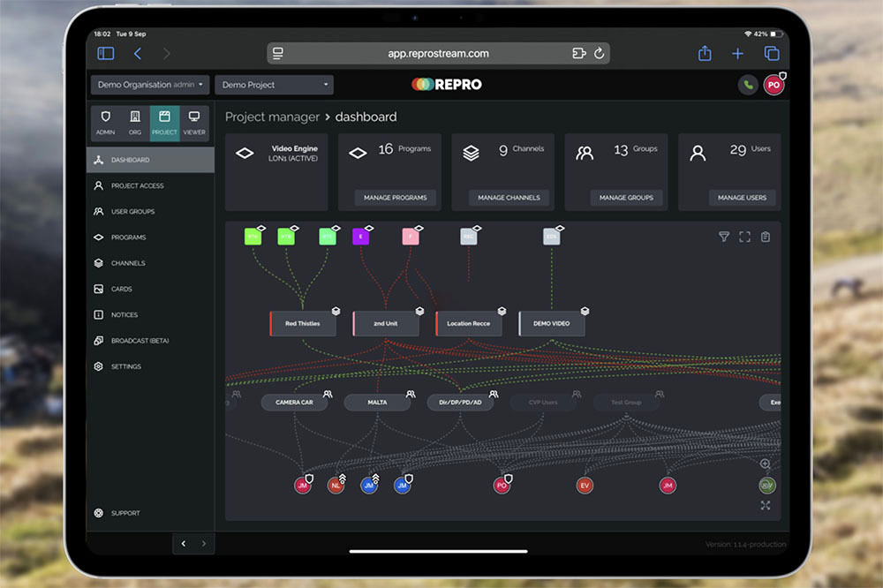Image resolution: width=883 pixels, height=588 pixels.
Task: Open the PO user avatar menu
Action: 774,85
